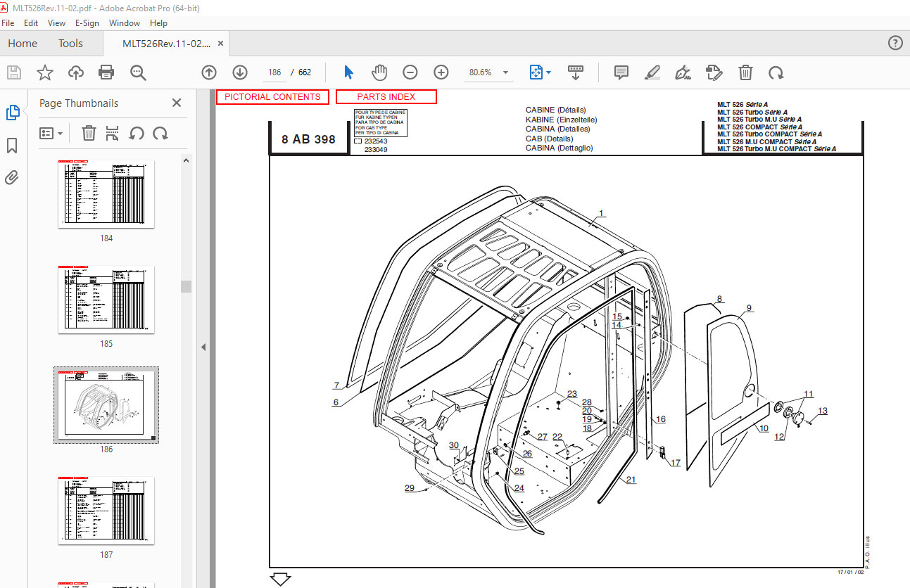
Task: Click part number 30 label
Action: click(x=454, y=446)
